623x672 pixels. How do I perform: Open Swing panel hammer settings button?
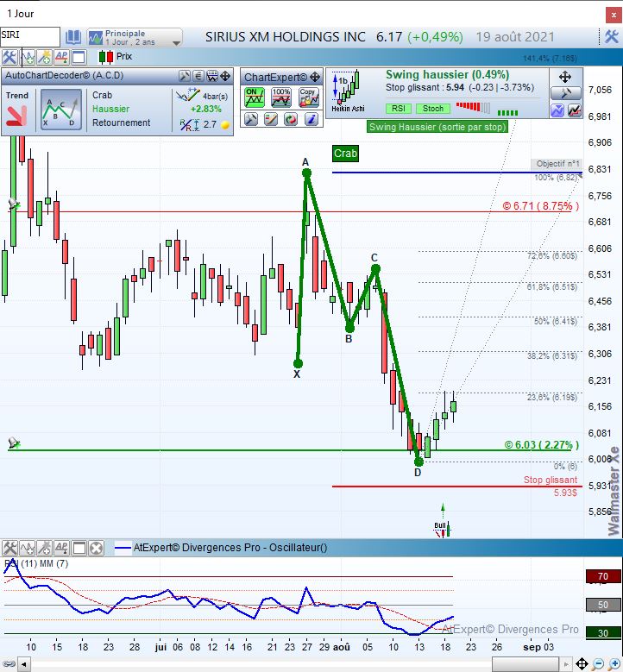[x=566, y=93]
